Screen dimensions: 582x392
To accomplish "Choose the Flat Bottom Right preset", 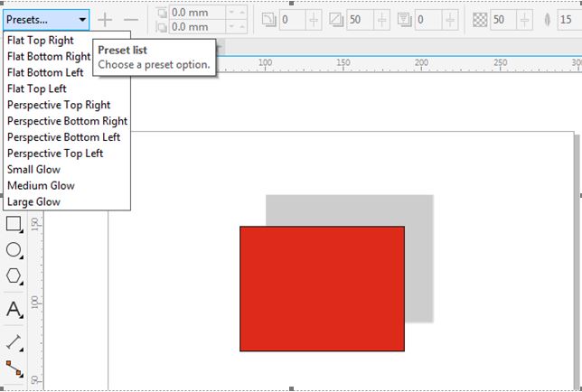I will click(x=49, y=56).
